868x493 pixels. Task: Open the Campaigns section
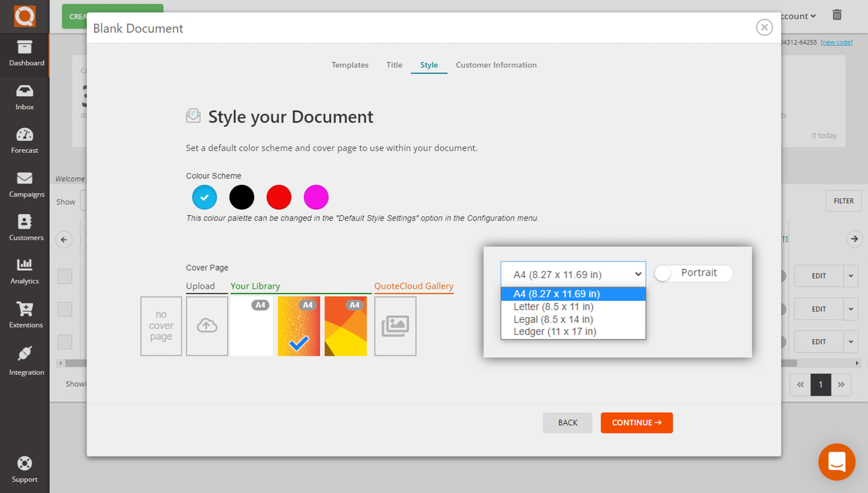[24, 185]
